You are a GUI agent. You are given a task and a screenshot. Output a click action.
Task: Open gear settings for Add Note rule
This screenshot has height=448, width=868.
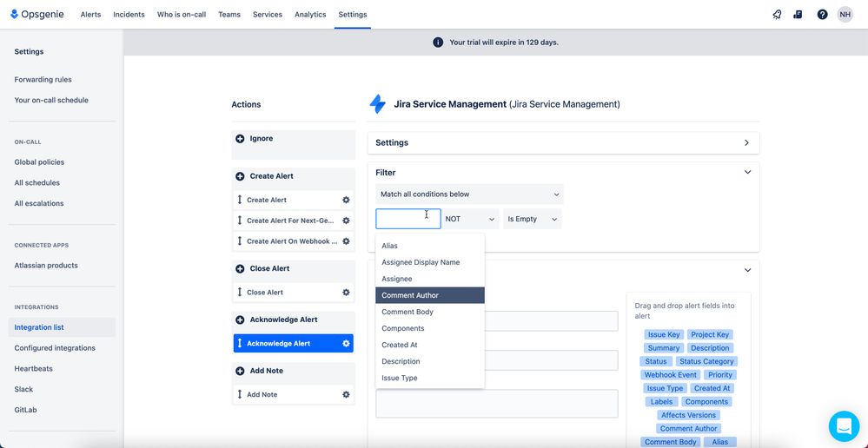pyautogui.click(x=346, y=394)
